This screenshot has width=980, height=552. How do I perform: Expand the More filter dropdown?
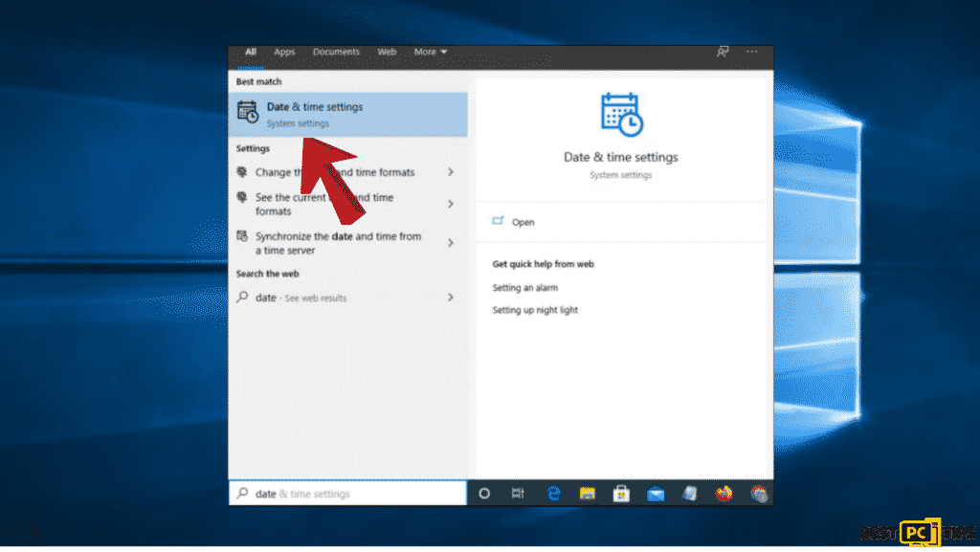coord(430,52)
